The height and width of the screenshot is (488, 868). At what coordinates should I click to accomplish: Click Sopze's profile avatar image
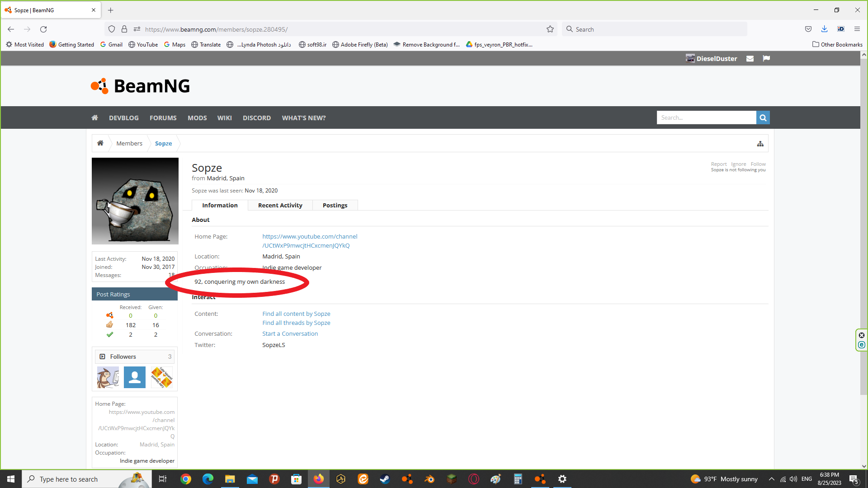click(135, 201)
